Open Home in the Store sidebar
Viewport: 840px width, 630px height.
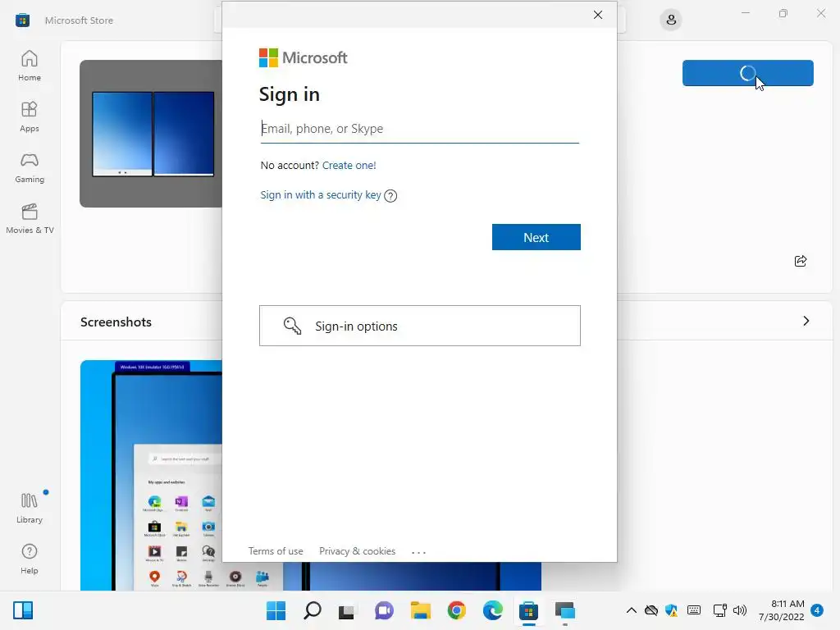point(30,66)
